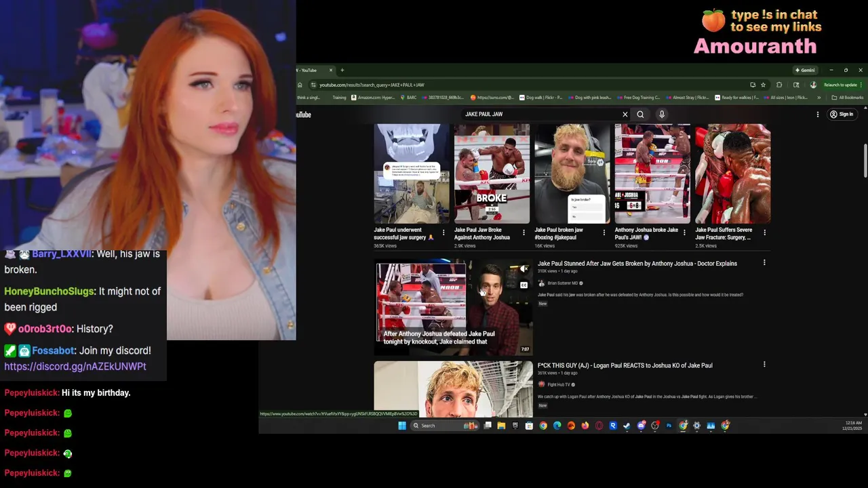
Task: Open the Free Dog Training bookmark
Action: pyautogui.click(x=638, y=98)
